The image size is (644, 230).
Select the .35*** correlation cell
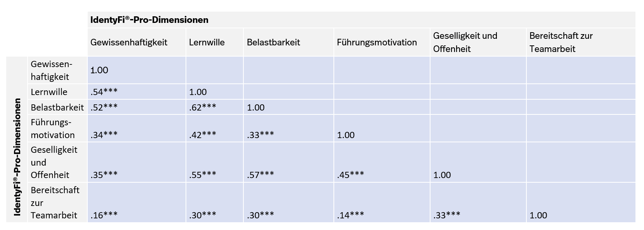point(104,175)
